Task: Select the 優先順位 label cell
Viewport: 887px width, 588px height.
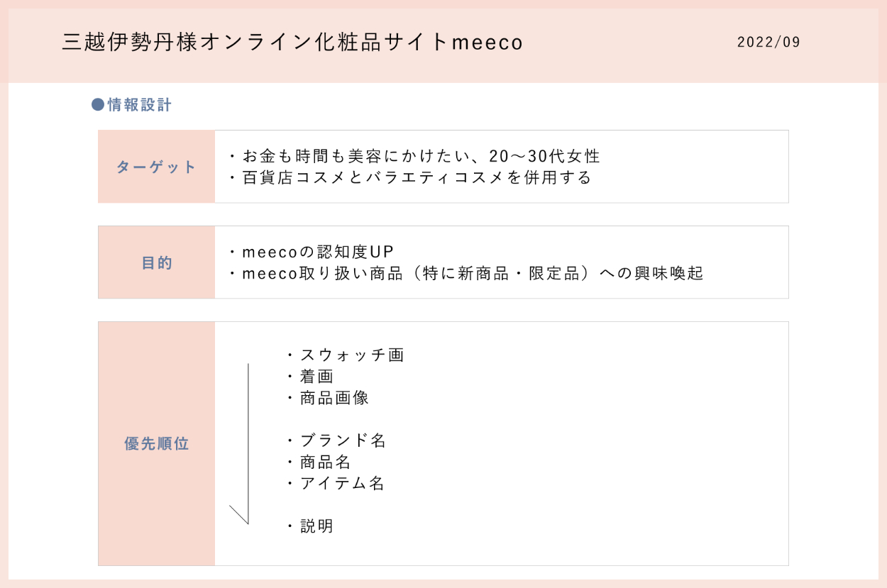Action: click(156, 444)
